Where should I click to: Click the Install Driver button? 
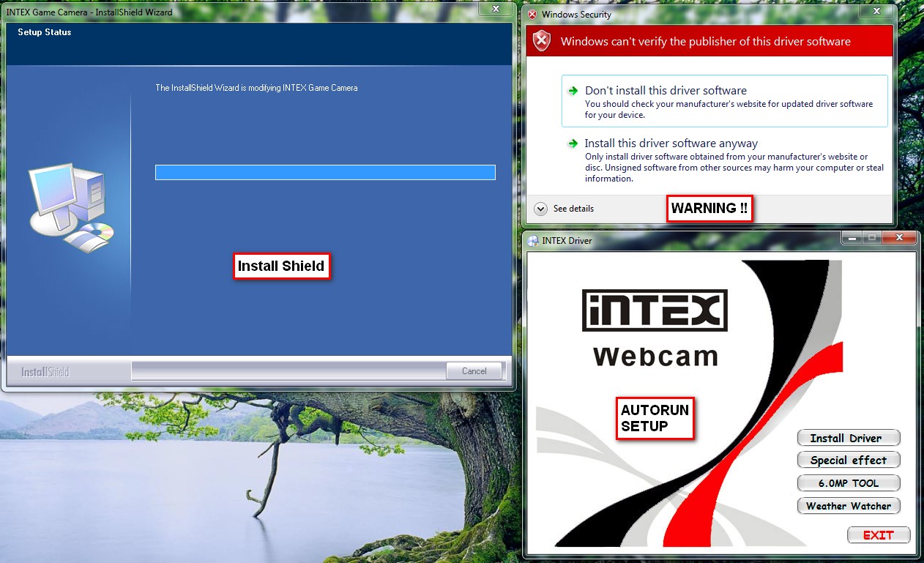coord(848,438)
